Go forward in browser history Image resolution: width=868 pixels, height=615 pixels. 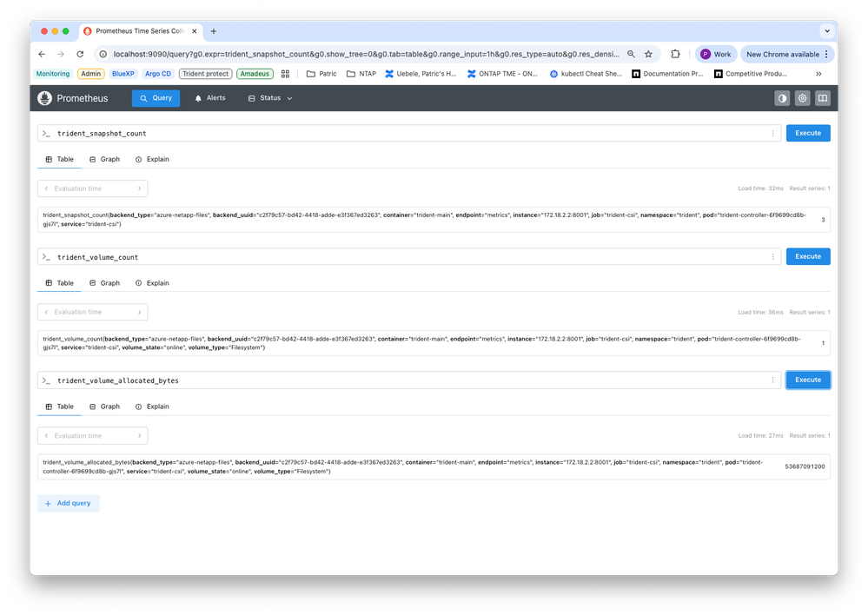tap(61, 54)
